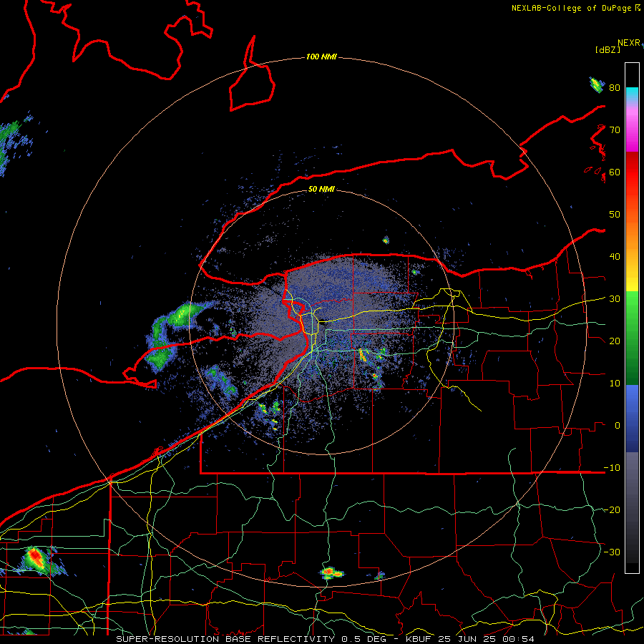Click the -30 value on dBZ scale

[x=612, y=552]
